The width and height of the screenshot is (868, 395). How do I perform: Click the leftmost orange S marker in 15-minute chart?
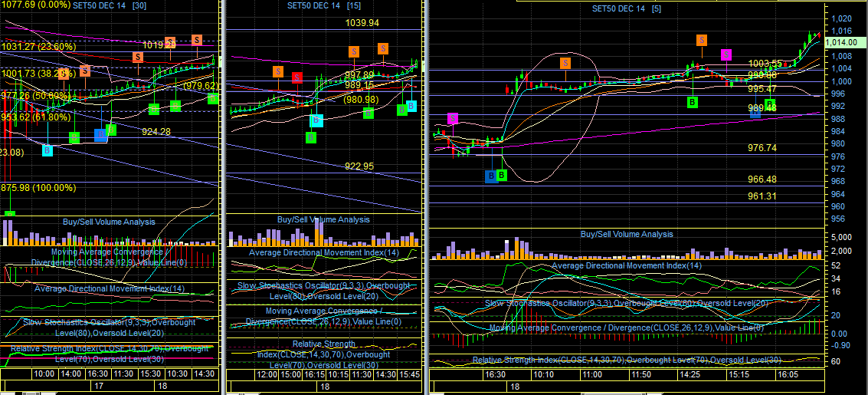coord(278,71)
